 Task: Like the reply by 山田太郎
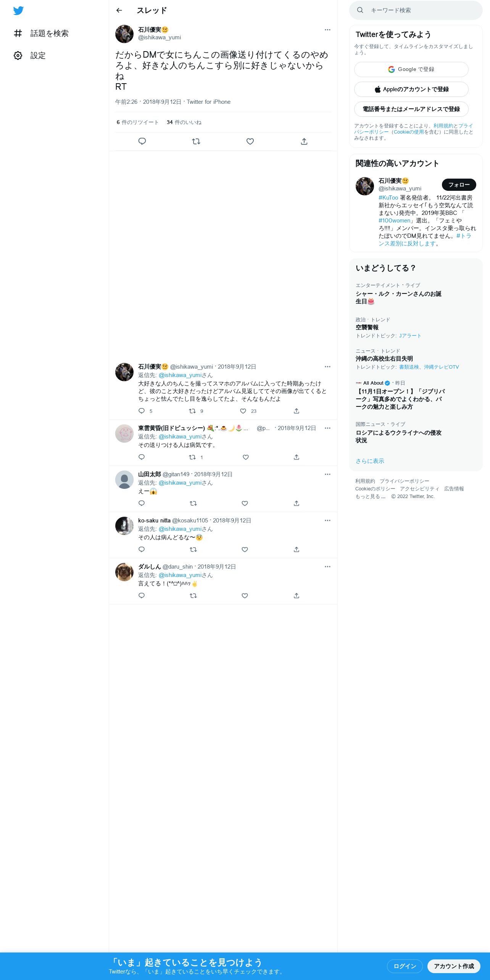tap(245, 503)
